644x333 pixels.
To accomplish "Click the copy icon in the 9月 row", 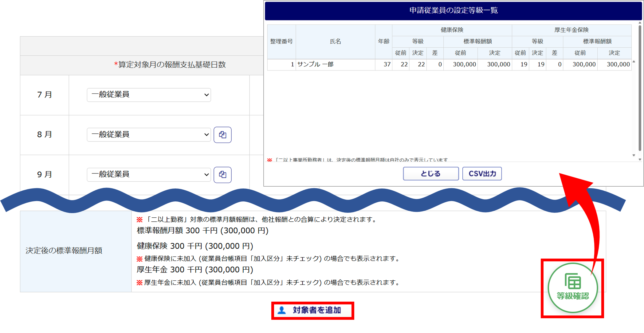I will click(x=222, y=175).
